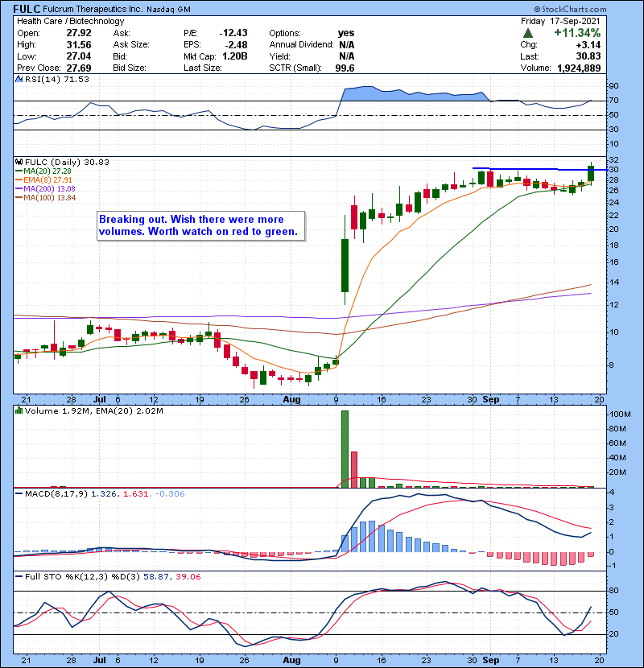Viewport: 644px width, 668px height.
Task: Click the Volume 1.92M, EMA(20) 2.02M label
Action: (93, 410)
